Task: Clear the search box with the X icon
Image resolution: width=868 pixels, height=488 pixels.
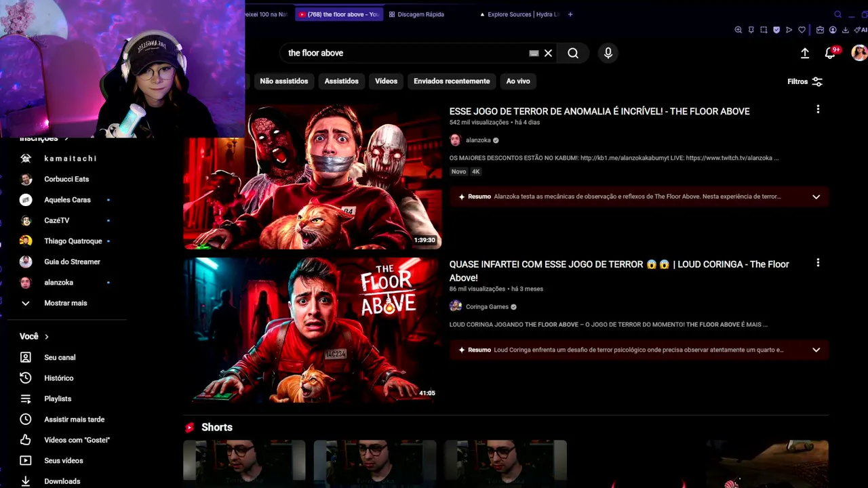Action: pyautogui.click(x=548, y=53)
